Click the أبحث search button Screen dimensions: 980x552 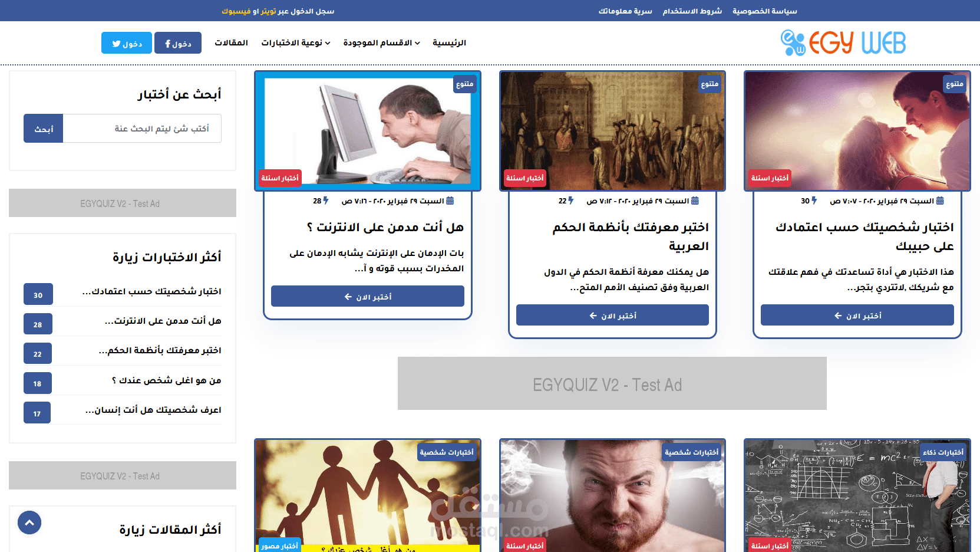pyautogui.click(x=44, y=129)
